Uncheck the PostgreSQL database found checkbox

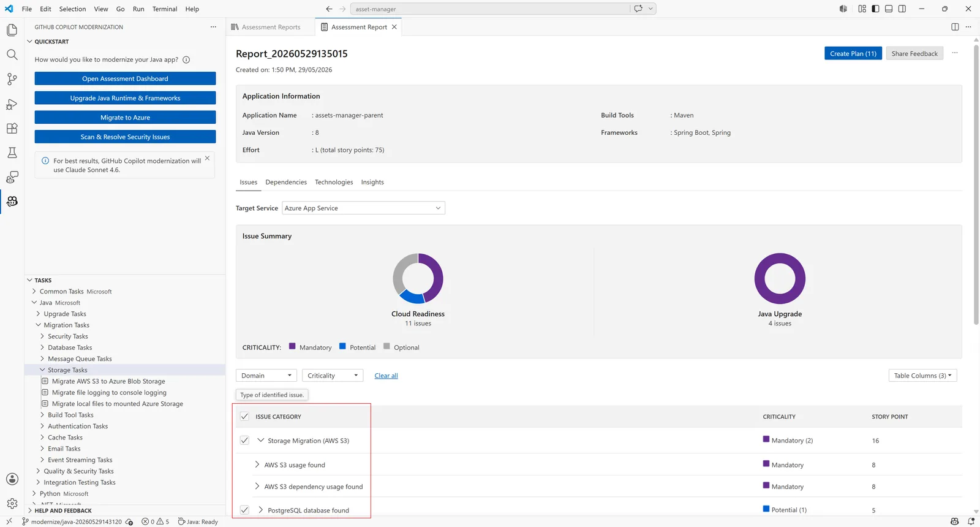pos(244,510)
